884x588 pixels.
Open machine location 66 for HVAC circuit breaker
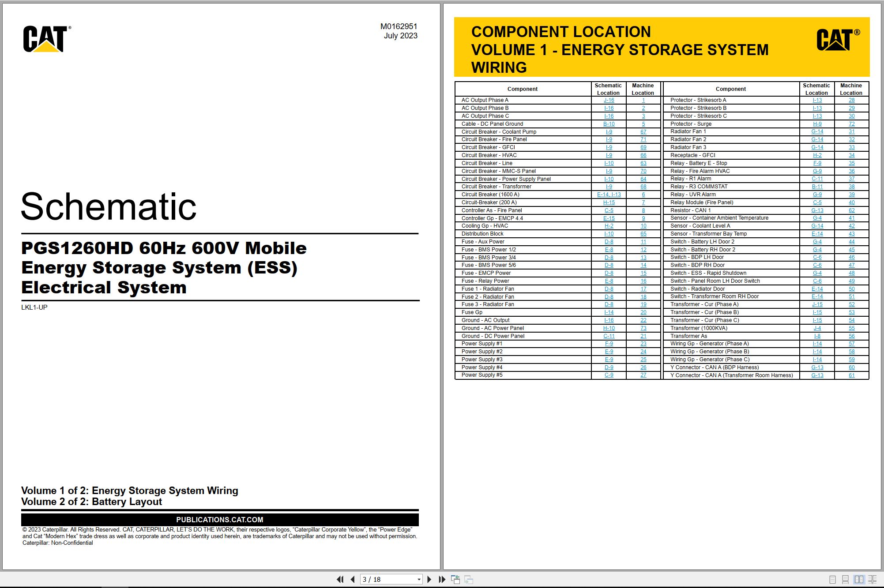point(643,155)
